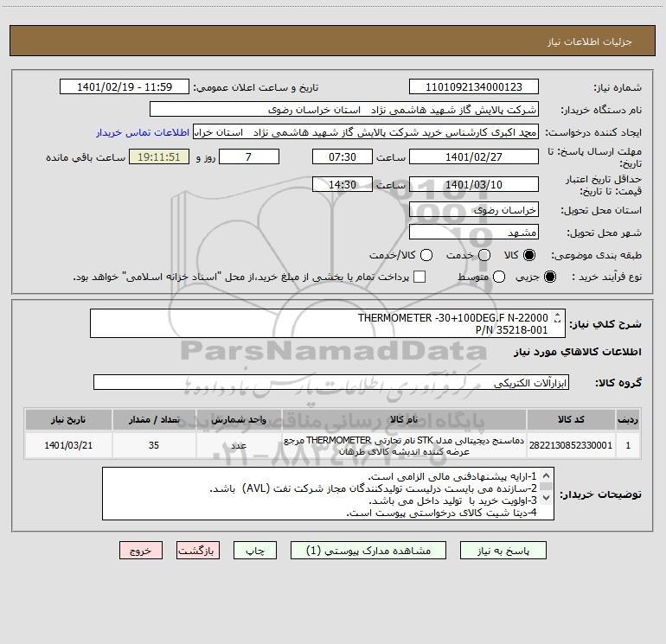The height and width of the screenshot is (644, 666).
Task: Click the بازگشت back button
Action: (198, 551)
